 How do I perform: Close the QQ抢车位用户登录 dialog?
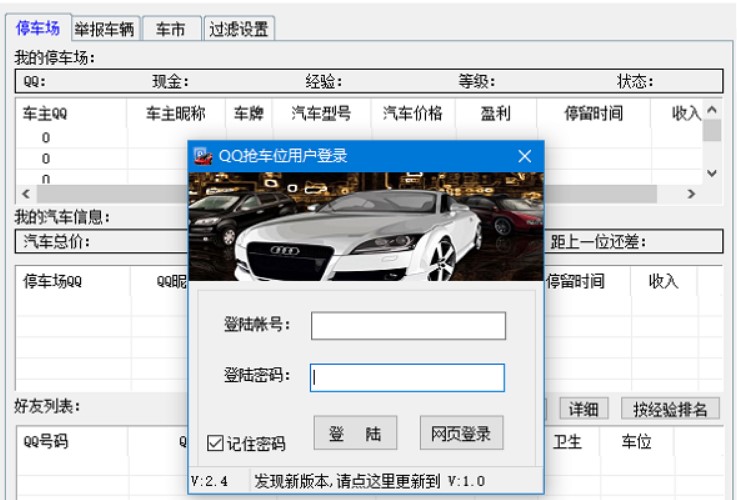point(525,156)
